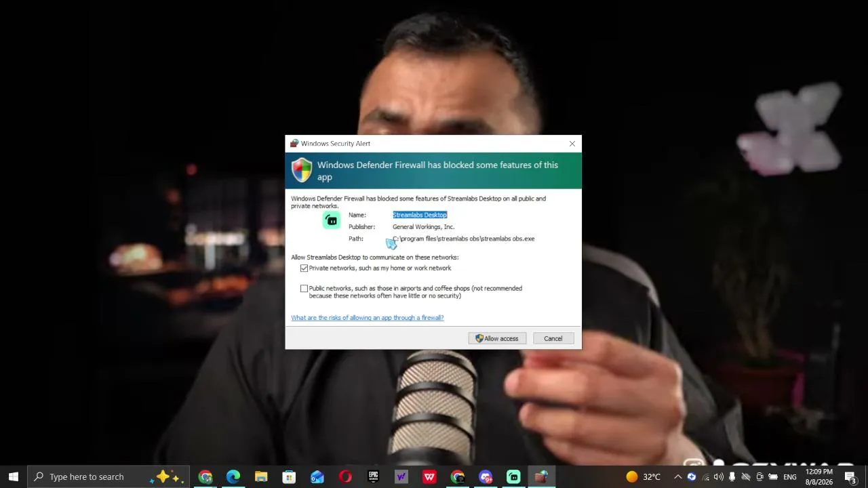
Task: Click the Meet Now camera tray icon
Action: point(759,476)
